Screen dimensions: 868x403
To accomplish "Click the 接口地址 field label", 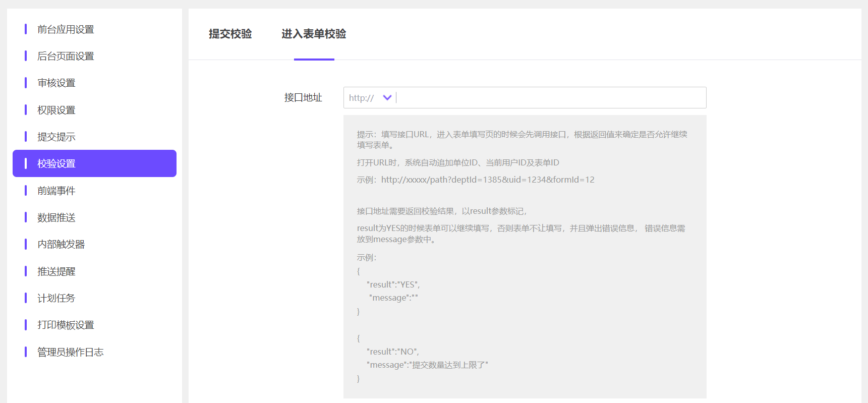I will click(303, 98).
